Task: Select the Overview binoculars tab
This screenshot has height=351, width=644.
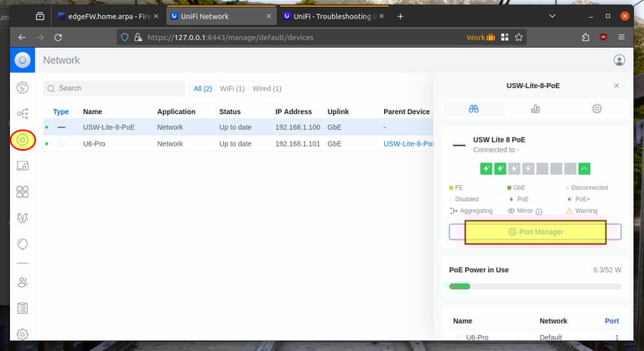Action: click(474, 109)
